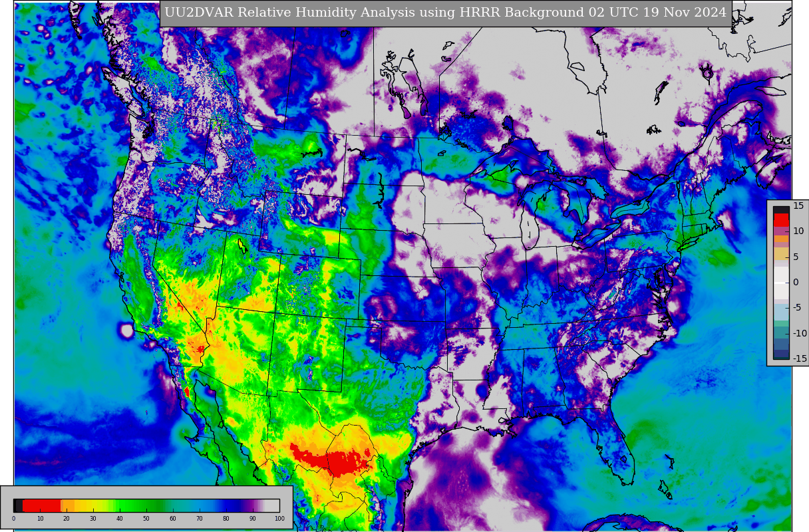Click the light gray end of humidity colorbar
809x532 pixels.
[x=272, y=505]
